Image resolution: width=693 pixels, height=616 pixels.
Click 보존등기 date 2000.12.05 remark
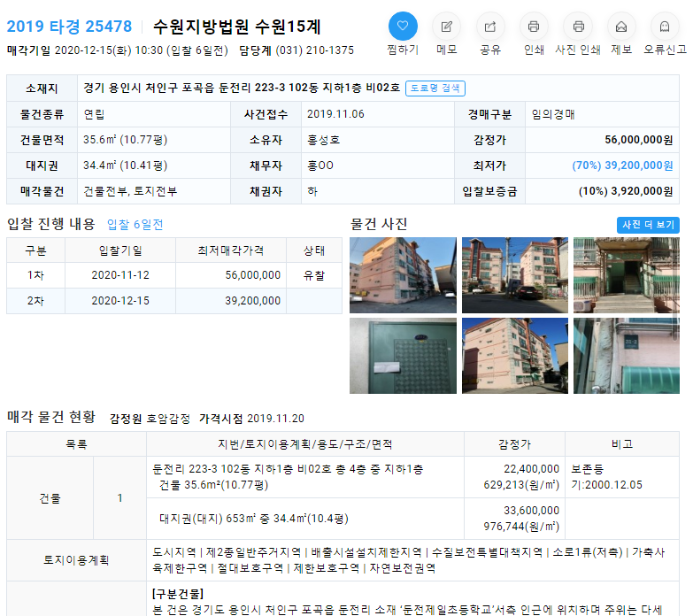point(606,477)
